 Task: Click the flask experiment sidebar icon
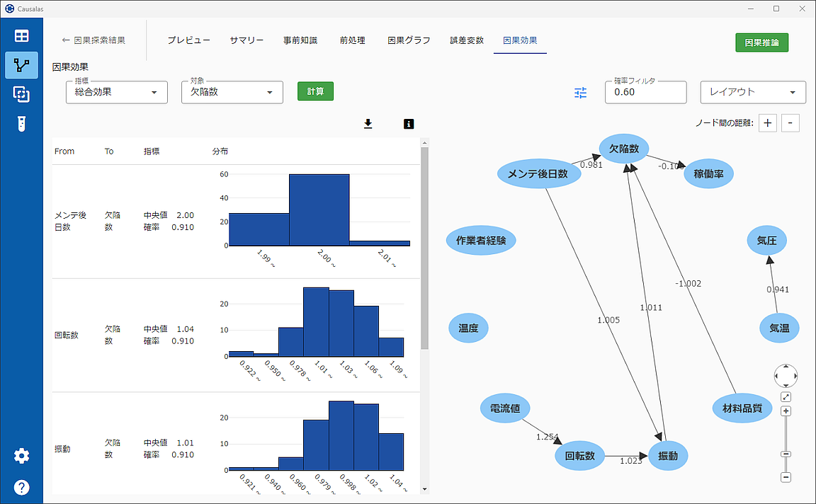coord(21,125)
